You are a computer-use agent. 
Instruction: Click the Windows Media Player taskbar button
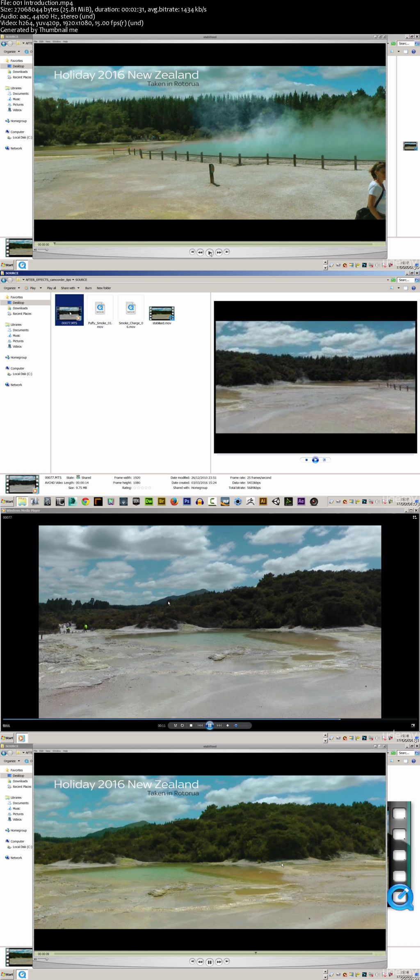[21, 738]
